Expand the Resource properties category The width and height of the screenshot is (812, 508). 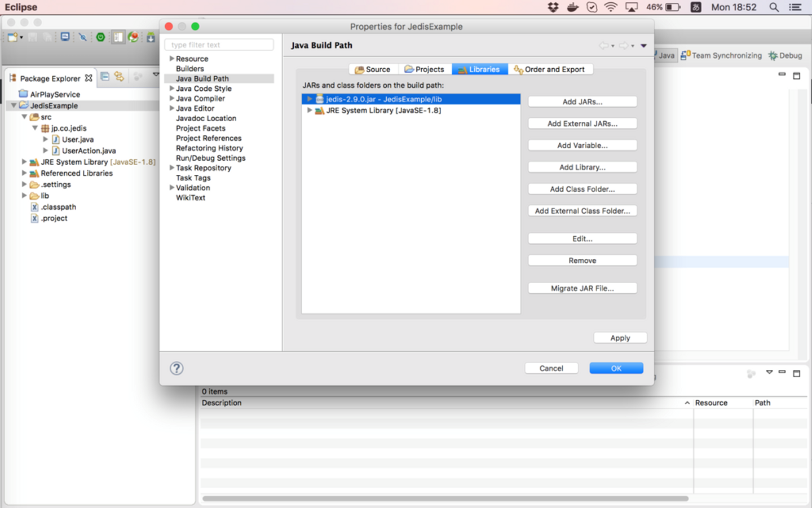(x=172, y=59)
